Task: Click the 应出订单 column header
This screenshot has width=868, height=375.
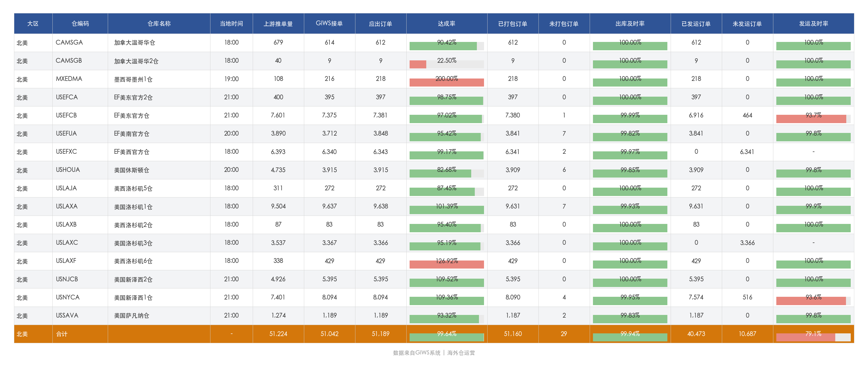Action: click(381, 23)
